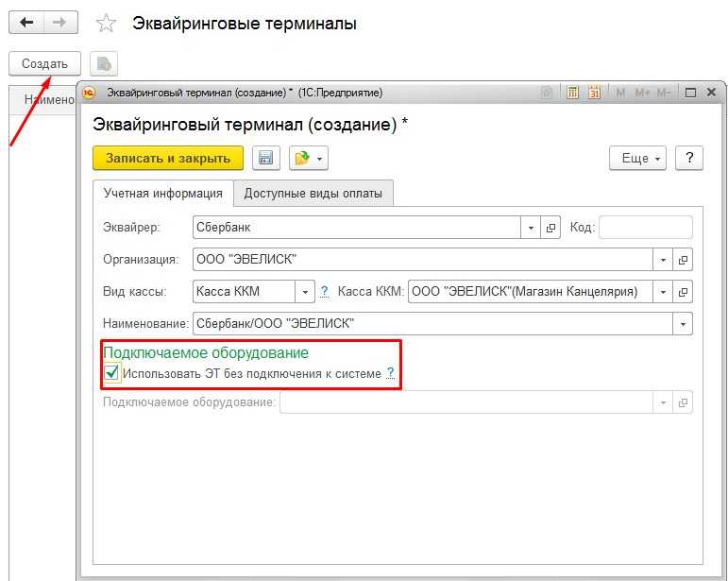
Task: Open the Эквайрер (Сбербанк) item card icon
Action: tap(550, 228)
